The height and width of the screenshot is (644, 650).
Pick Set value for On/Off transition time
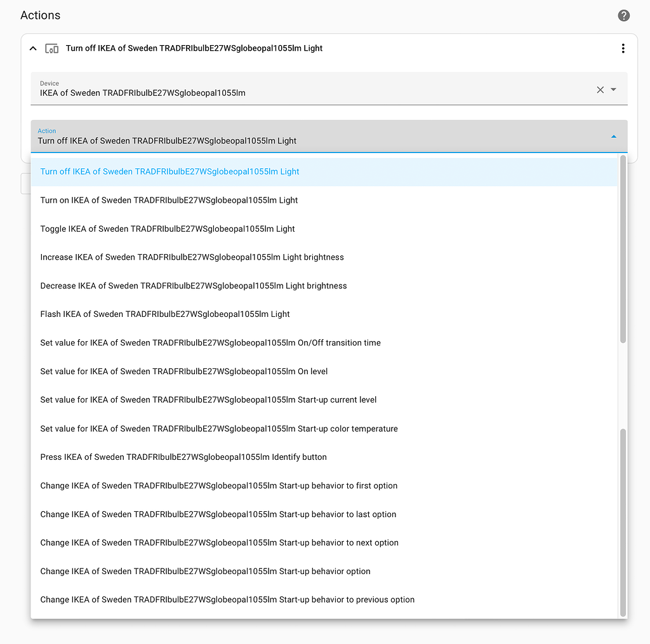[324, 343]
